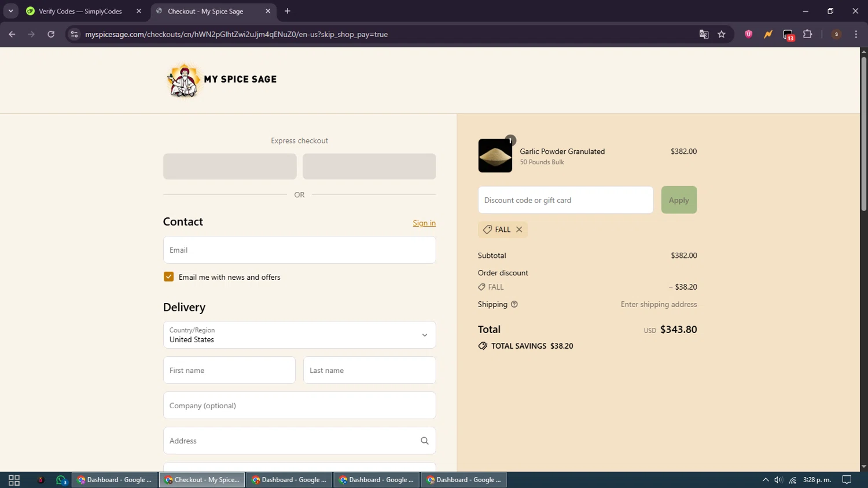Click the browser address bar URL
Image resolution: width=868 pixels, height=488 pixels.
pyautogui.click(x=236, y=34)
